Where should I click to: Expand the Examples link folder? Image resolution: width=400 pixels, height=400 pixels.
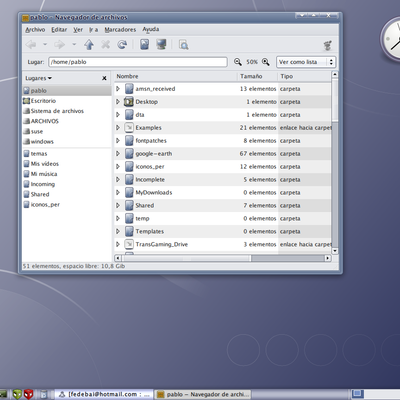point(118,128)
